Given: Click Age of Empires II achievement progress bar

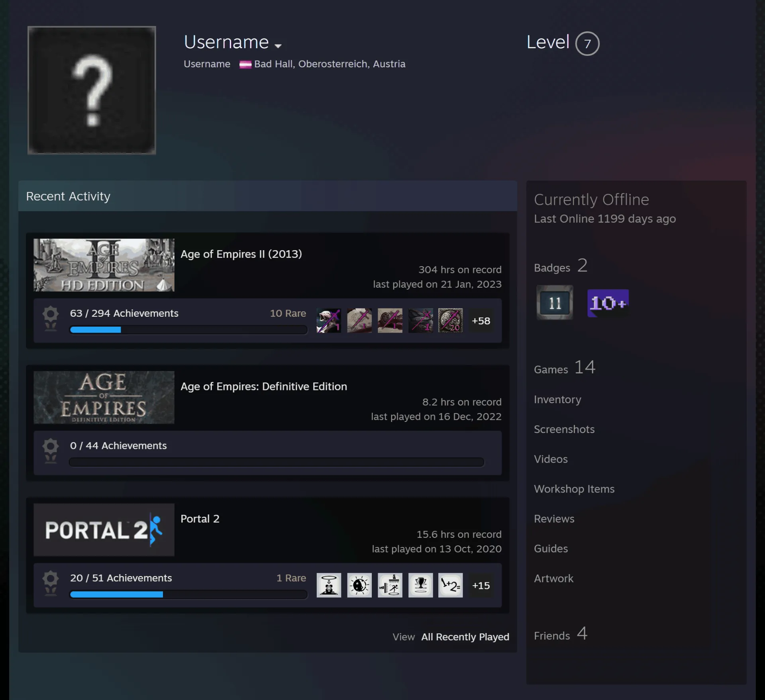Looking at the screenshot, I should coord(188,329).
